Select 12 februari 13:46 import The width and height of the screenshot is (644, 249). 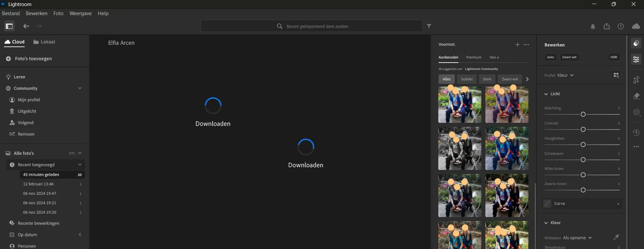[x=52, y=184]
